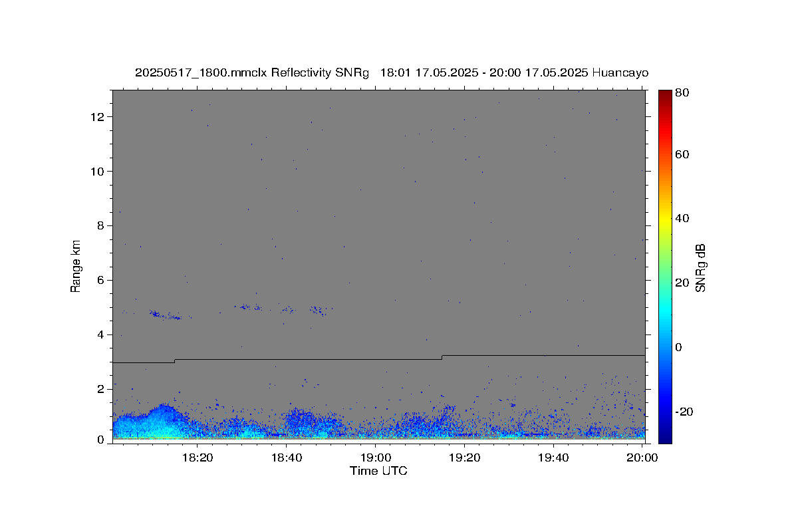The height and width of the screenshot is (532, 798).
Task: Click the 'Range km' y-axis label
Action: [76, 266]
